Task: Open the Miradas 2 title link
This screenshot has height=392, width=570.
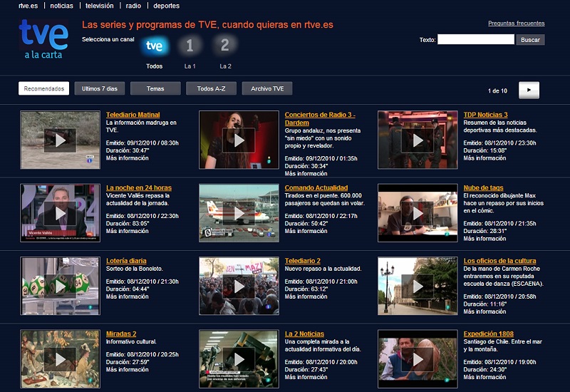Action: pos(121,334)
